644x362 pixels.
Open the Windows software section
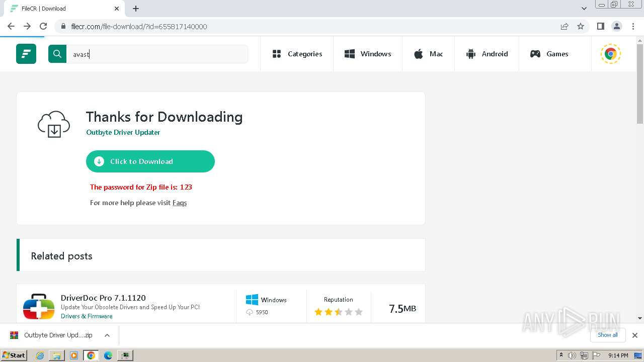368,54
